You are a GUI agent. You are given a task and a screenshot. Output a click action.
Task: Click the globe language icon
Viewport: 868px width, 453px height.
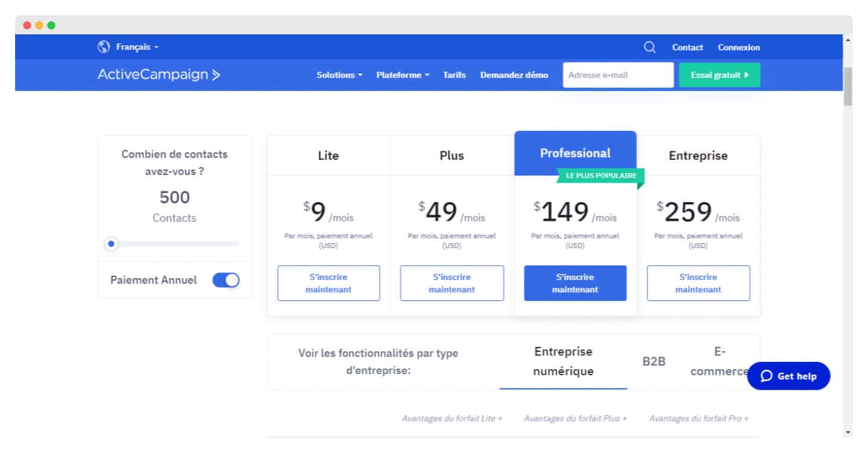coord(104,47)
